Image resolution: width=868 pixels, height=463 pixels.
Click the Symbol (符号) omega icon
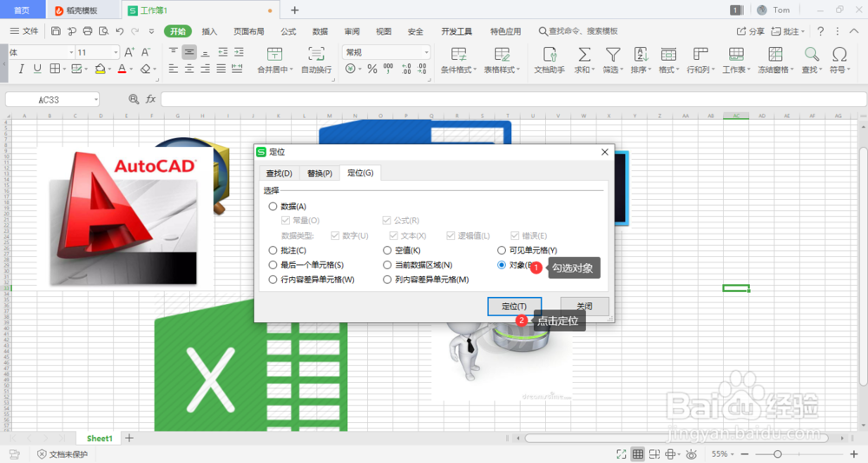pos(839,54)
